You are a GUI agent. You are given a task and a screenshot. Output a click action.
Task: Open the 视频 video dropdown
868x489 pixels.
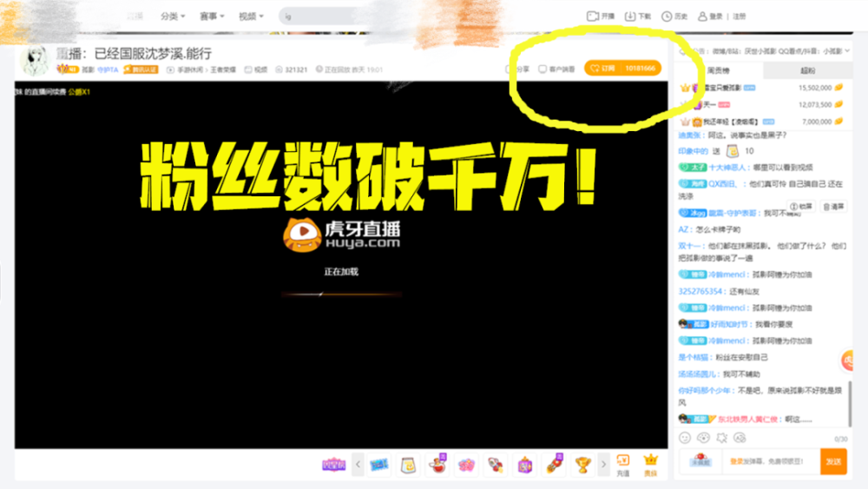[251, 16]
